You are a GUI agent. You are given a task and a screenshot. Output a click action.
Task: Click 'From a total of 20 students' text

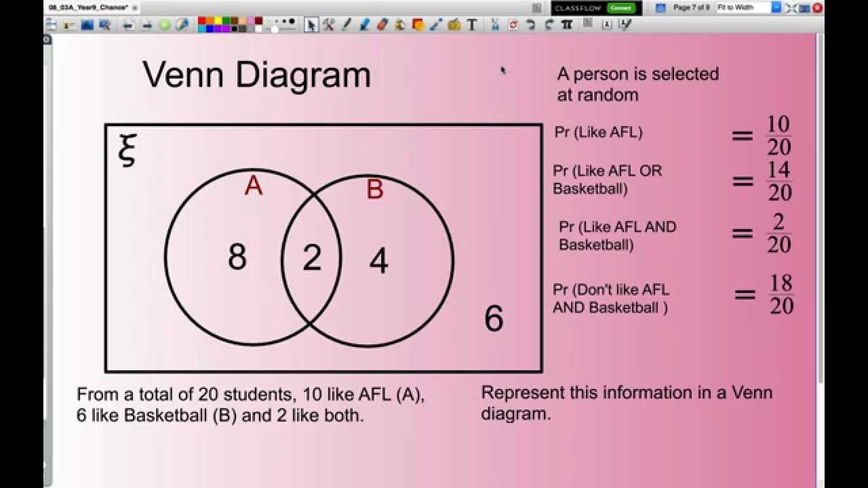[x=187, y=394]
